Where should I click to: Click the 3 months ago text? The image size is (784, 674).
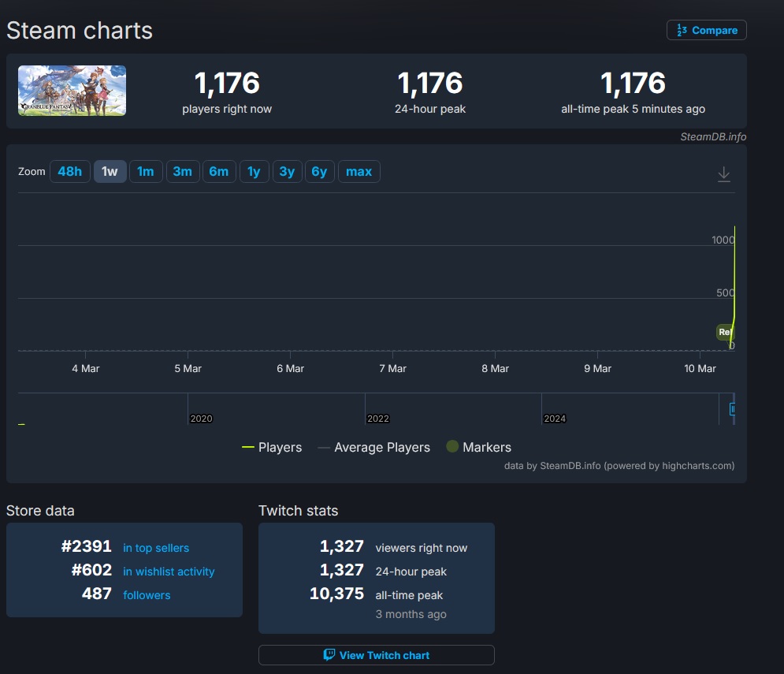click(411, 614)
